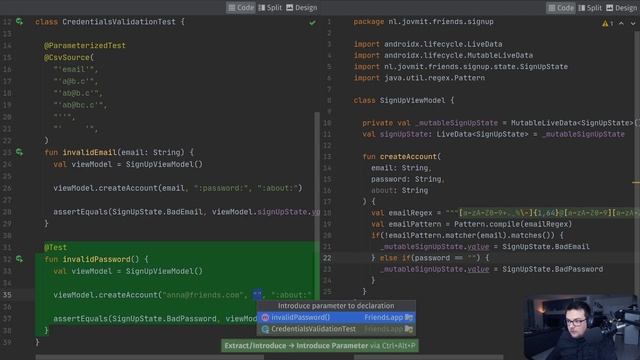Viewport: 640px width, 360px height.
Task: Switch CredentialsValidationTest editor to Split view
Action: (x=270, y=8)
